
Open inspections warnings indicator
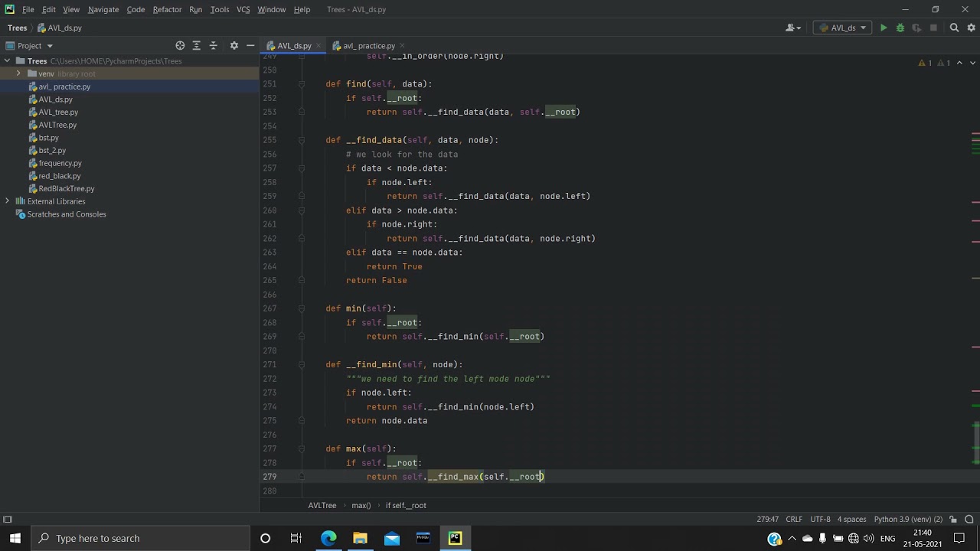[934, 63]
